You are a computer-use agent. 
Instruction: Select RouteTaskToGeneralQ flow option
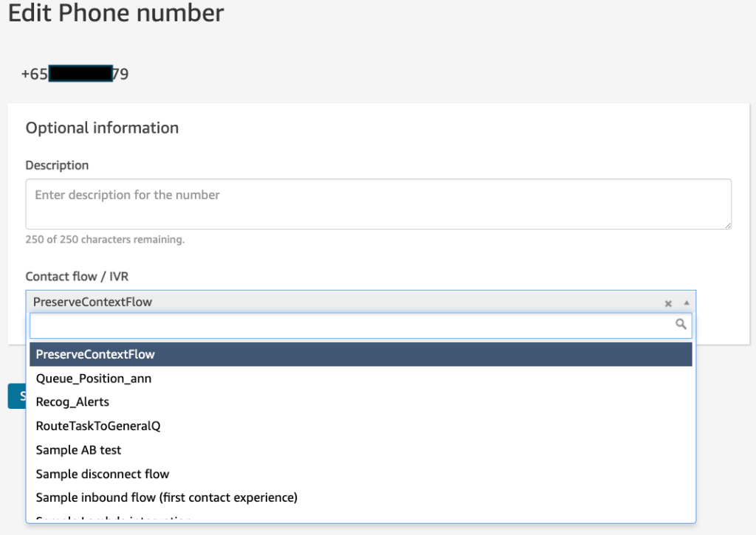(x=98, y=426)
